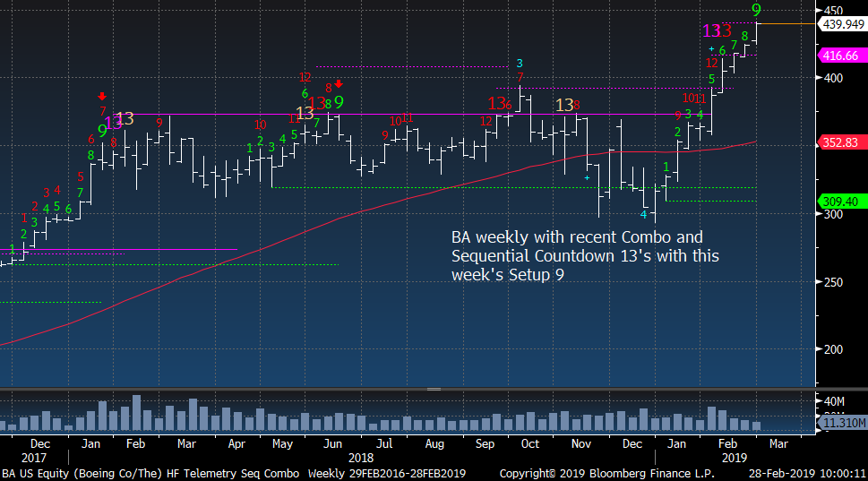This screenshot has height=481, width=868.
Task: Click the 2019 year label on the time axis
Action: [734, 458]
